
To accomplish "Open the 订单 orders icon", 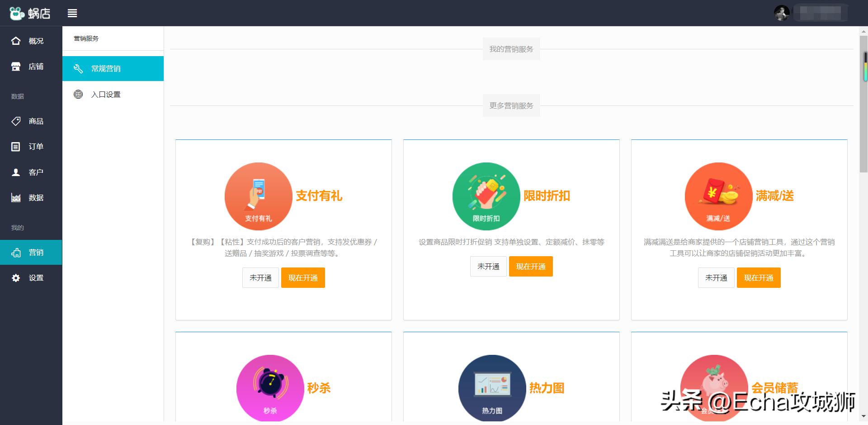I will pyautogui.click(x=16, y=147).
